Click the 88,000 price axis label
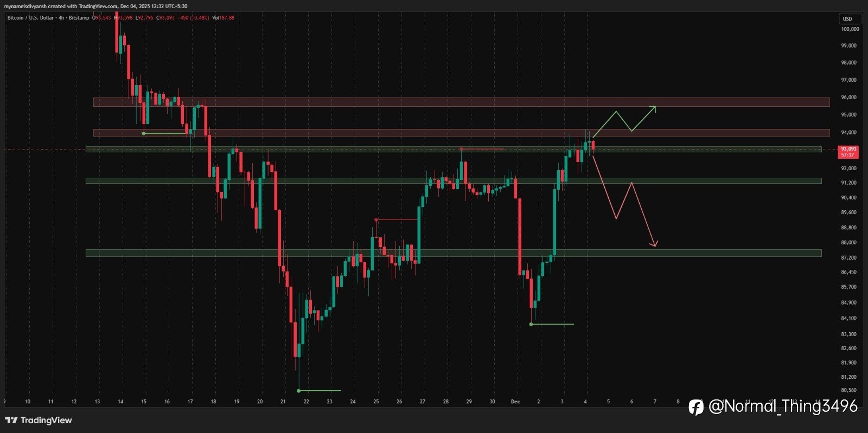Viewport: 868px width, 433px height. coord(849,242)
